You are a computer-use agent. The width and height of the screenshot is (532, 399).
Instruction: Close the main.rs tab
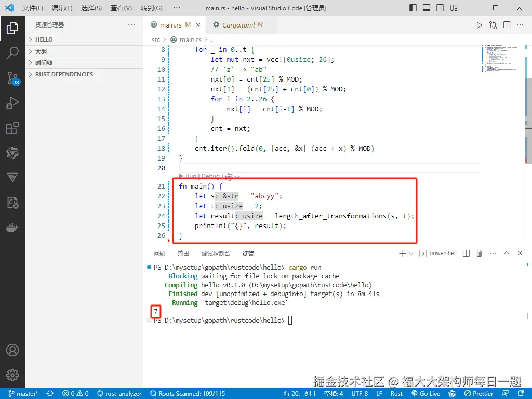tap(198, 25)
